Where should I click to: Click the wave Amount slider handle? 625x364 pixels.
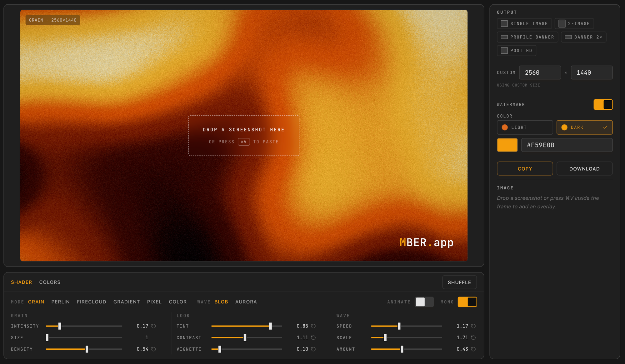(402, 349)
